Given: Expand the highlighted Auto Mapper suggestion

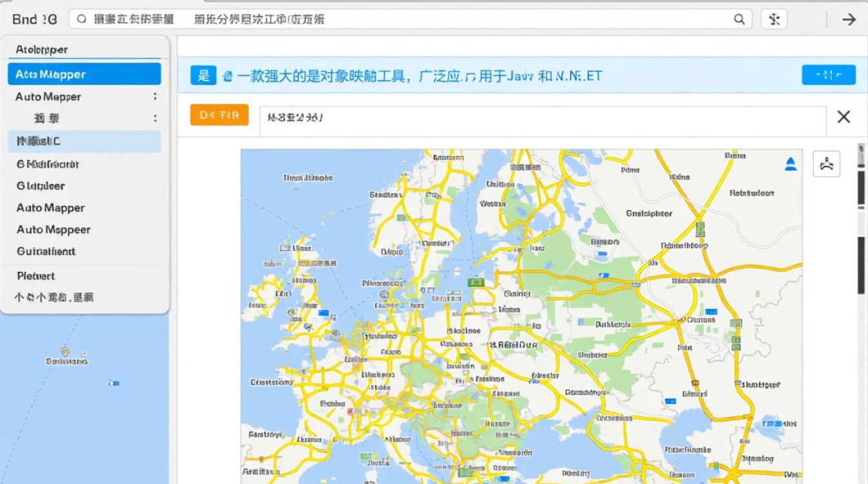Looking at the screenshot, I should tap(84, 74).
